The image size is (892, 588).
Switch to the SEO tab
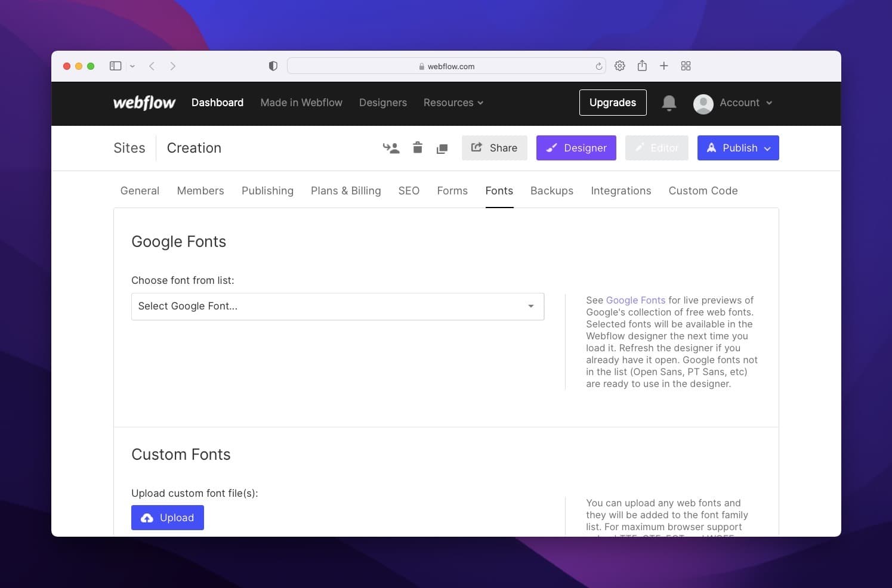[x=409, y=191]
